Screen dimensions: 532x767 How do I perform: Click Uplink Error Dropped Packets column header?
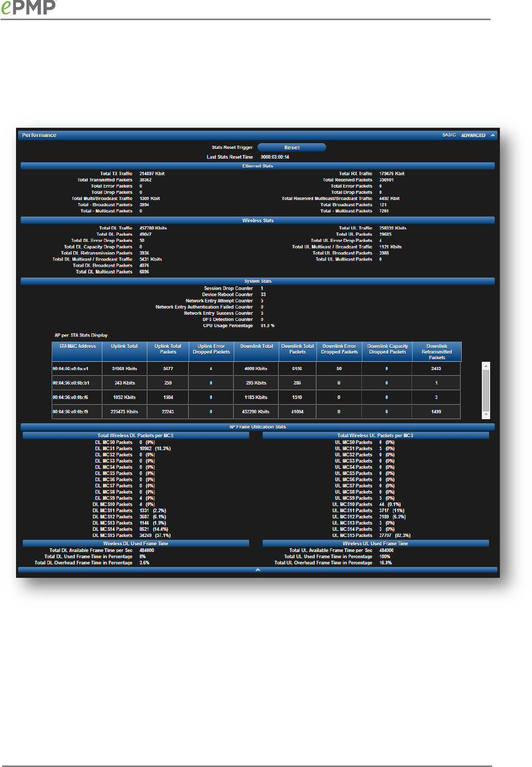(211, 351)
